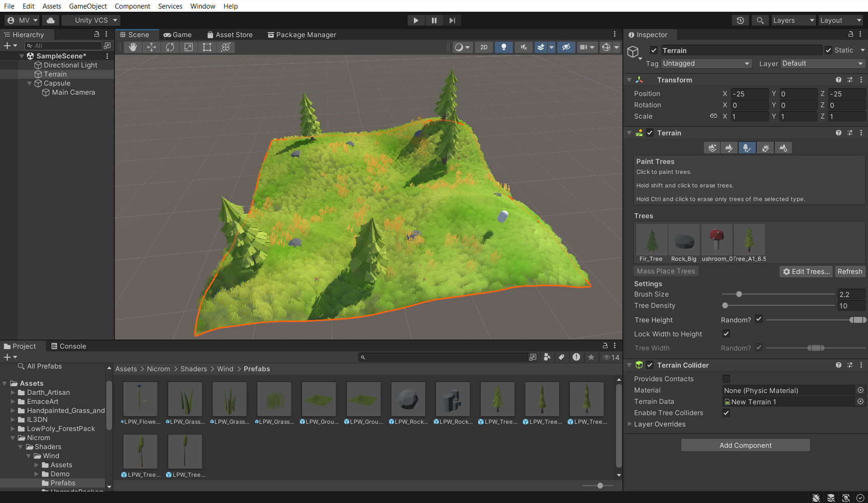Switch to the Console tab

(69, 346)
